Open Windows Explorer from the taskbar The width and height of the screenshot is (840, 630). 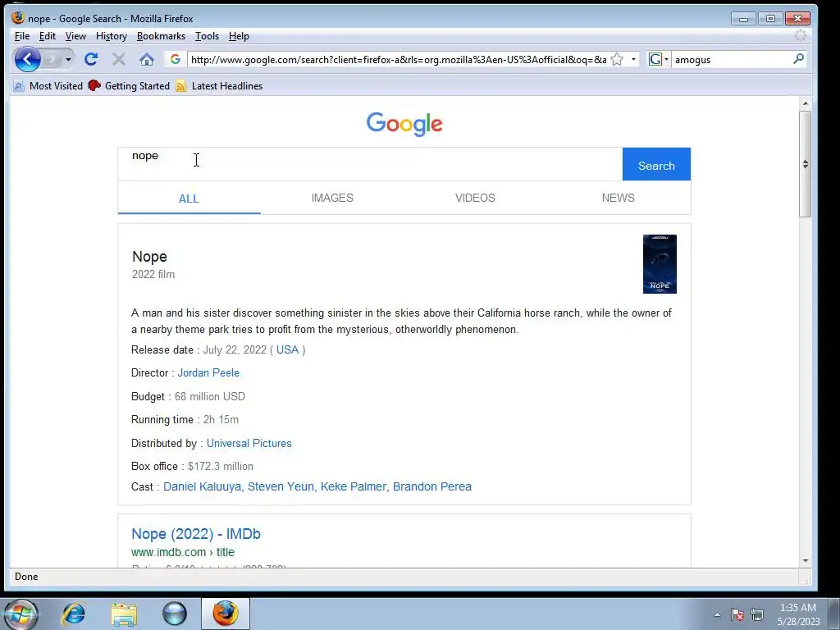tap(124, 614)
